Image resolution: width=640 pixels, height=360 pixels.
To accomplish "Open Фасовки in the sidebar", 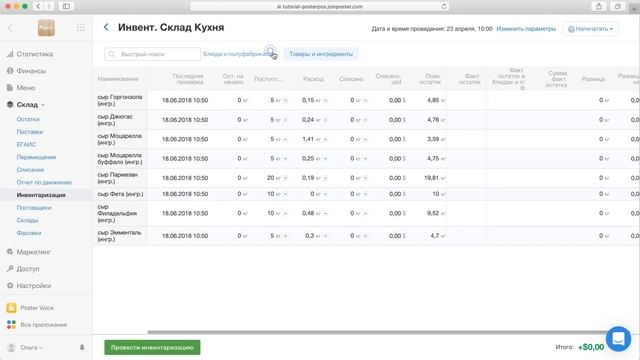I will click(x=29, y=233).
